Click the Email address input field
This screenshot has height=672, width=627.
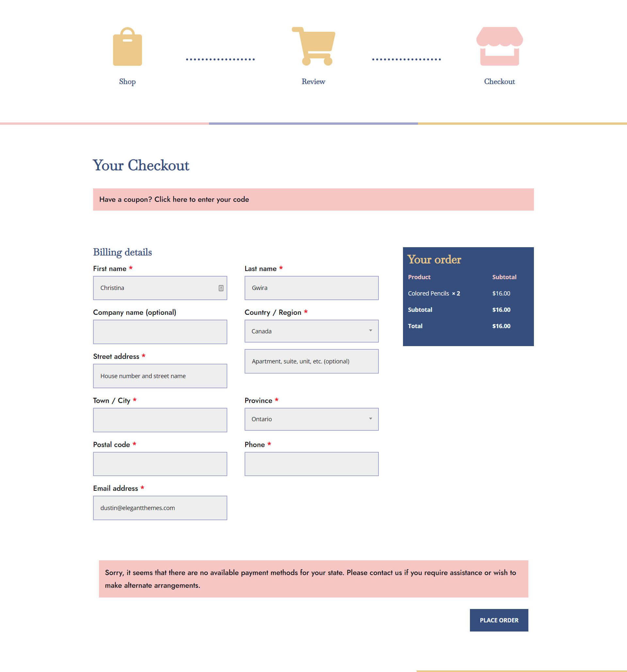(x=160, y=508)
